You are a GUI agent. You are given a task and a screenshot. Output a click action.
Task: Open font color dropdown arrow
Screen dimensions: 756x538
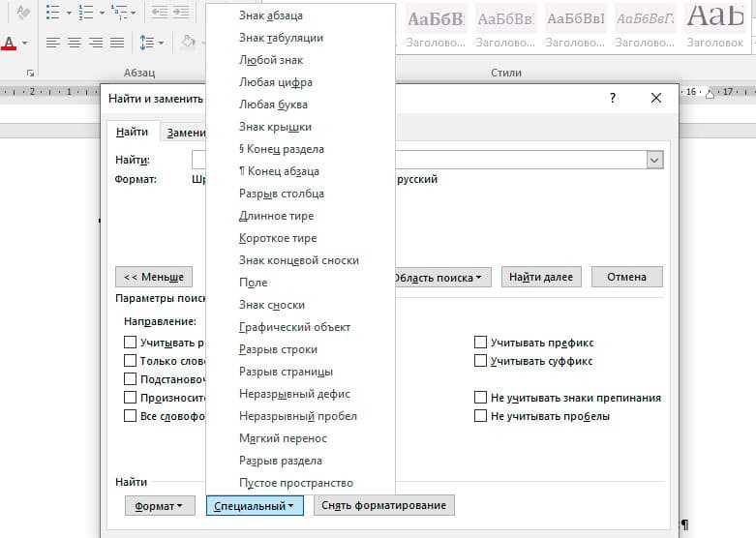(x=25, y=43)
